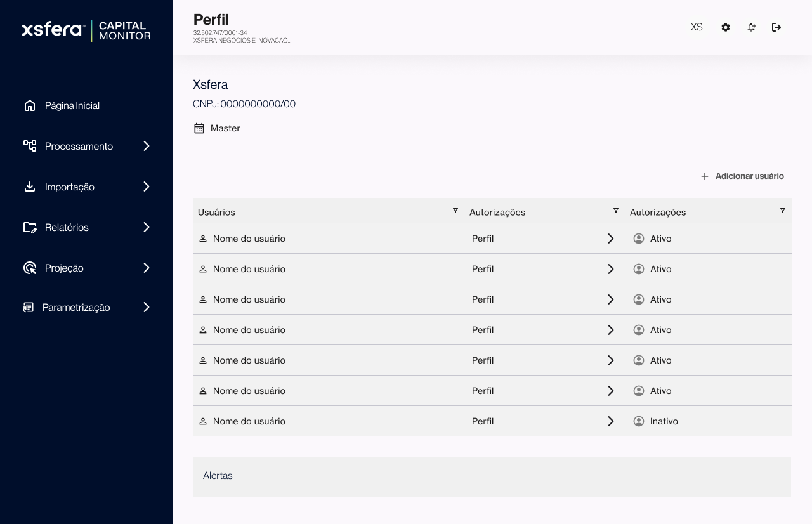The width and height of the screenshot is (812, 524).
Task: Click the Relatórios folder icon
Action: [x=30, y=227]
